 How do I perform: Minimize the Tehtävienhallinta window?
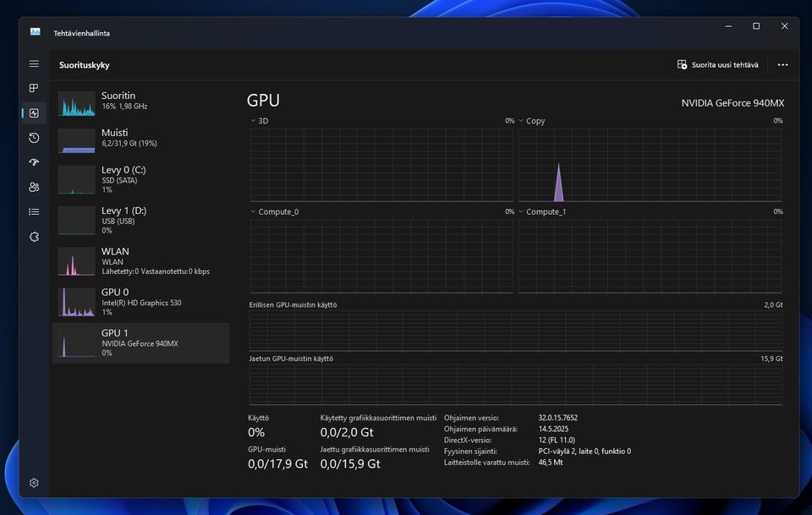(x=728, y=26)
